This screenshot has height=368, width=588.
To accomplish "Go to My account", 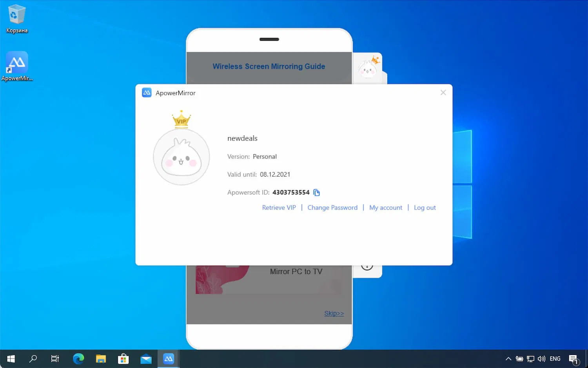I will click(386, 208).
